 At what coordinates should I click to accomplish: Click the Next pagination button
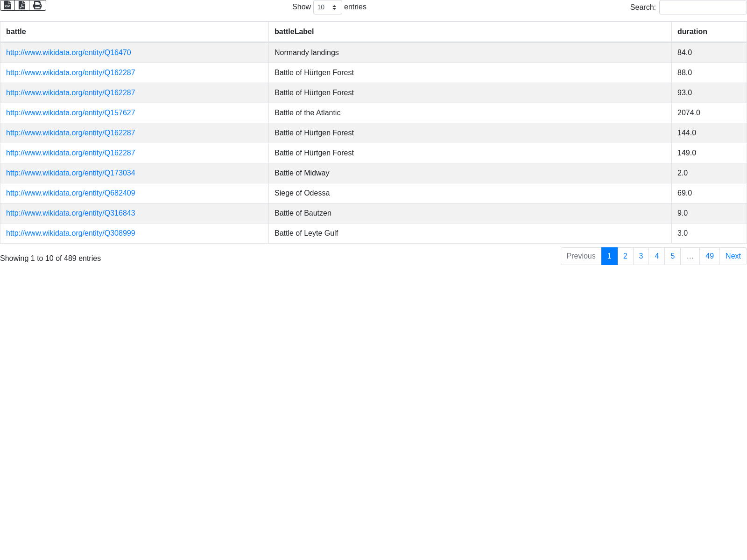point(733,256)
